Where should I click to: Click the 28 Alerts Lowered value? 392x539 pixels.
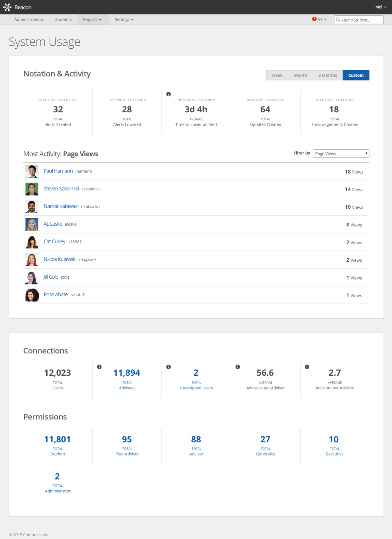[x=127, y=109]
